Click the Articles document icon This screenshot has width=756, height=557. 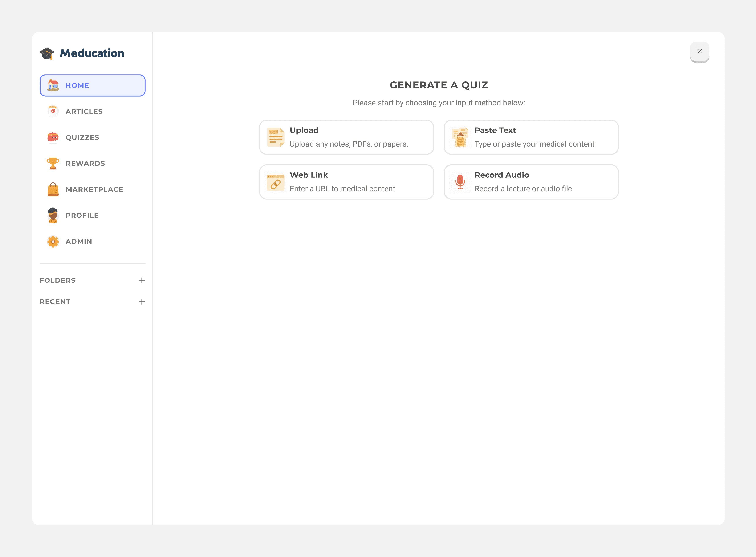[x=53, y=111]
